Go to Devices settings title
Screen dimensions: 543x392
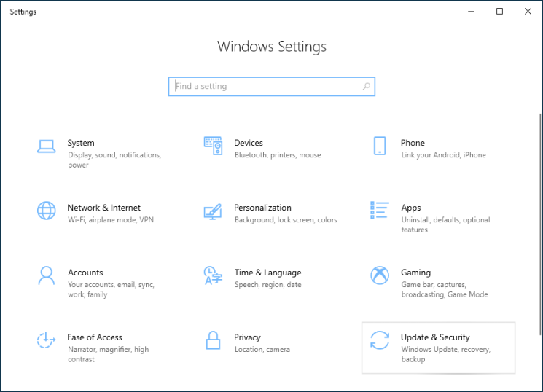tap(249, 143)
